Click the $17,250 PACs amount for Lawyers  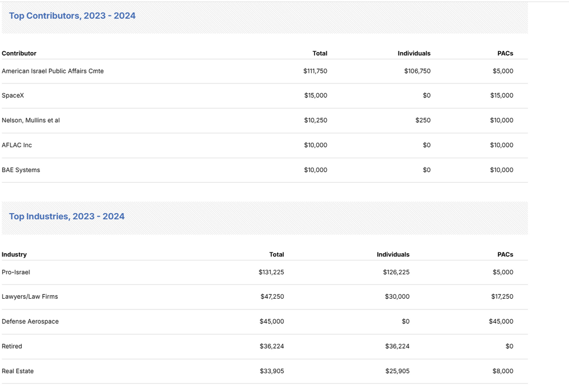click(x=502, y=296)
